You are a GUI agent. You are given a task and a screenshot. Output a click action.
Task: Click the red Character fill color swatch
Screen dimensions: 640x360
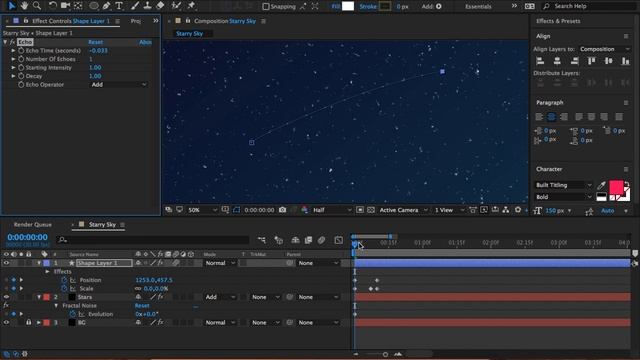616,187
